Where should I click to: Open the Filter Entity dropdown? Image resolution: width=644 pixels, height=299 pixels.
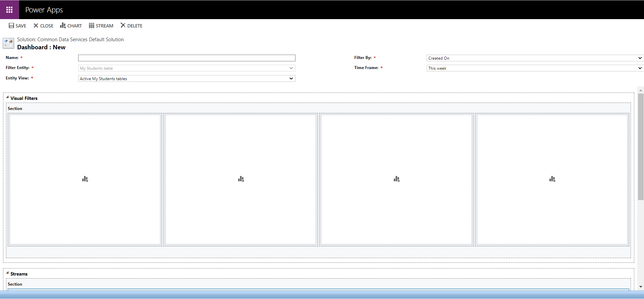tap(186, 68)
